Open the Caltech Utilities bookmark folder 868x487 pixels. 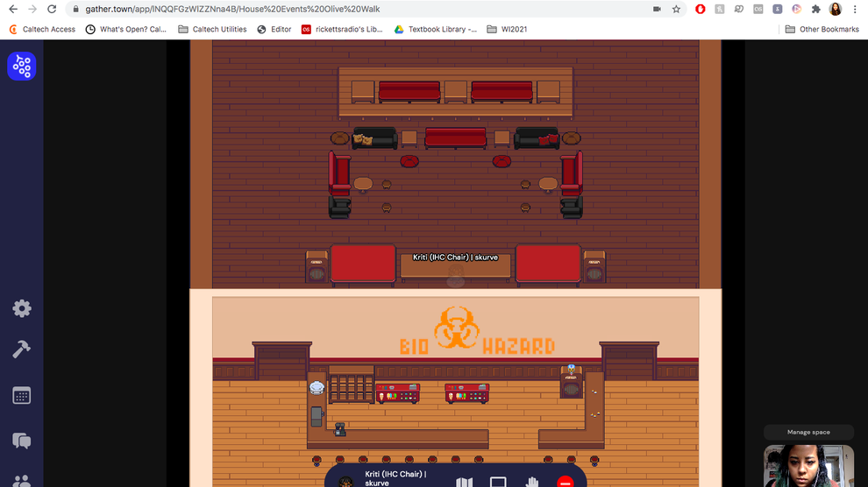(212, 29)
